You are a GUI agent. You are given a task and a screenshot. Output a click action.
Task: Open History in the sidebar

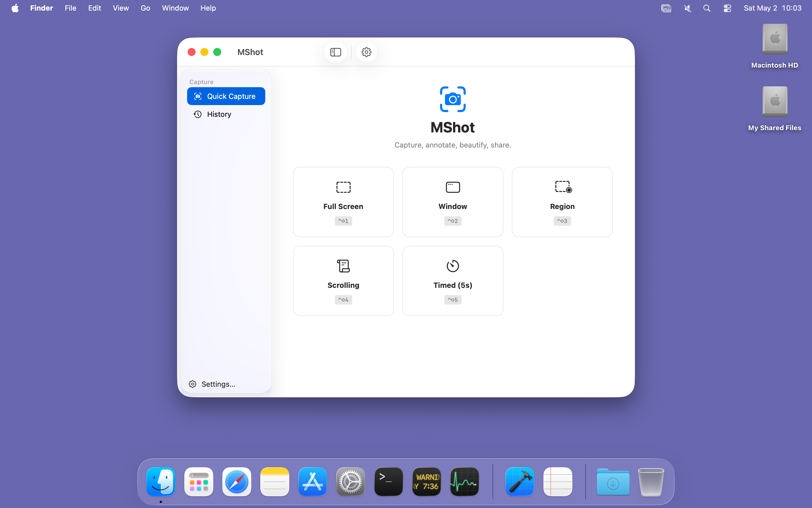pyautogui.click(x=226, y=114)
